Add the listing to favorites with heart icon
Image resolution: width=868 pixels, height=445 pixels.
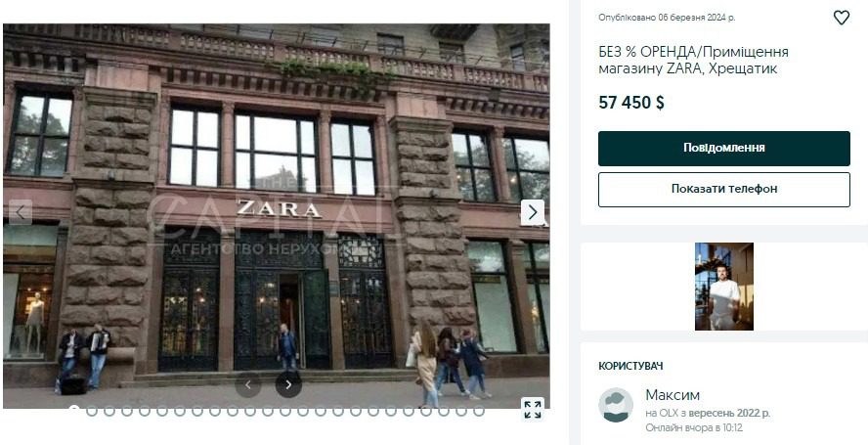click(x=841, y=18)
